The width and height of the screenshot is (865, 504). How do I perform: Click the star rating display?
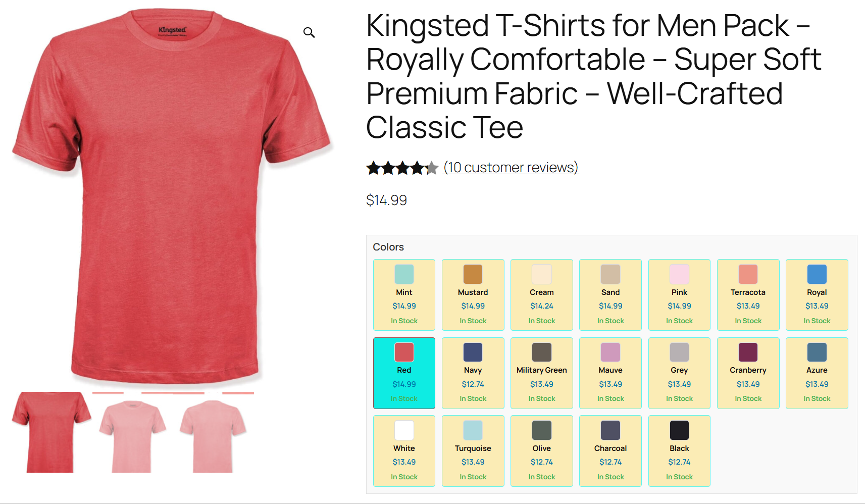[x=402, y=168]
